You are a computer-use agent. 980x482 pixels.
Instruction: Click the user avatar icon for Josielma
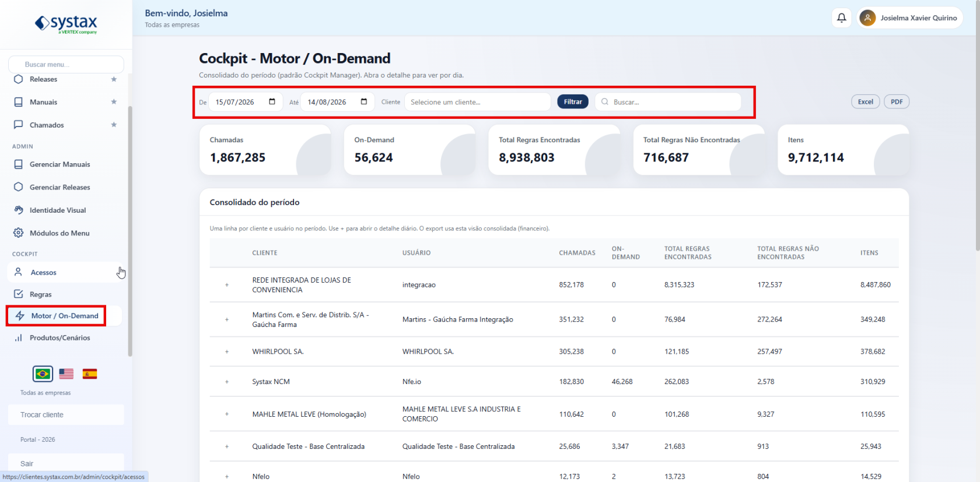coord(867,18)
